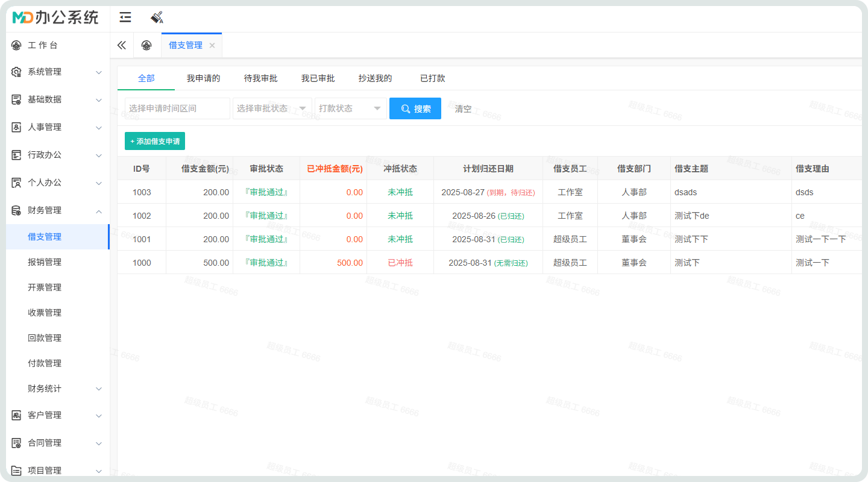Click the 行政办公 sidebar icon
The image size is (868, 482).
(x=16, y=155)
